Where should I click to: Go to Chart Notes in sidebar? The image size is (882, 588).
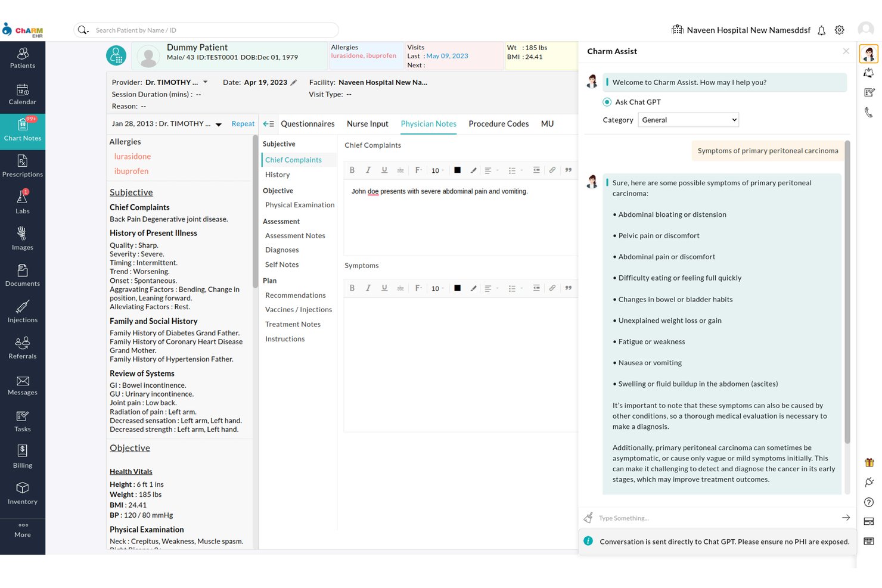pyautogui.click(x=23, y=131)
